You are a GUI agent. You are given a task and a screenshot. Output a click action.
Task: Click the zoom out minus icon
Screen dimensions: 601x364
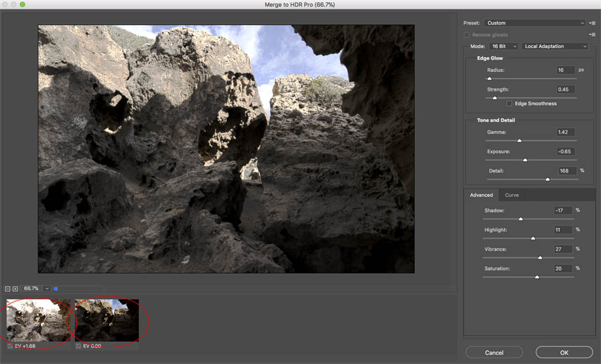[7, 288]
